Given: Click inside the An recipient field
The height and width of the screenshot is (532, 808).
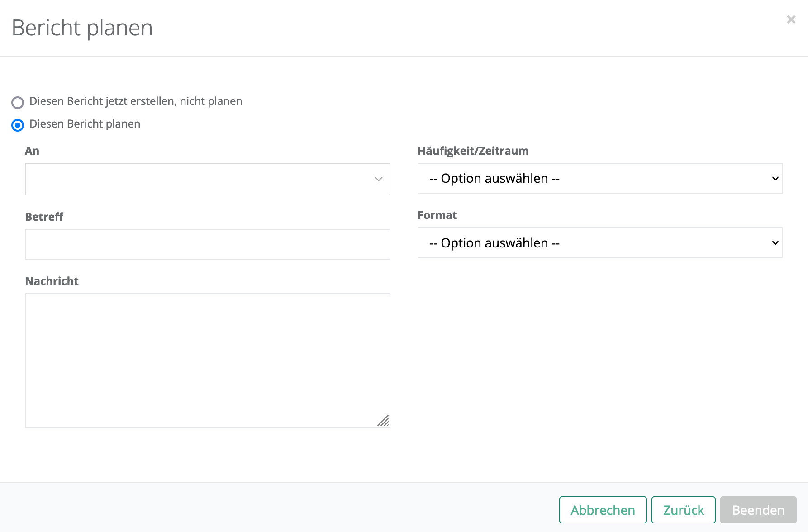Looking at the screenshot, I should click(x=199, y=179).
